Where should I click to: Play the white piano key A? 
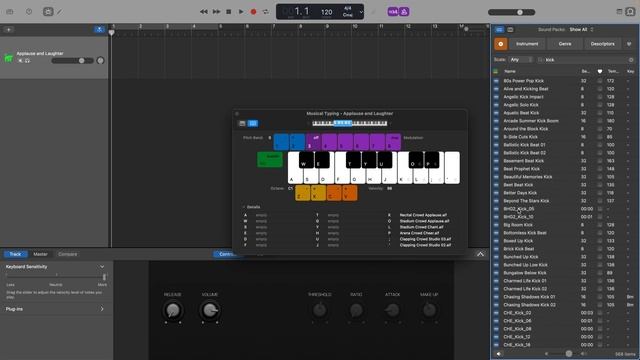[x=293, y=177]
